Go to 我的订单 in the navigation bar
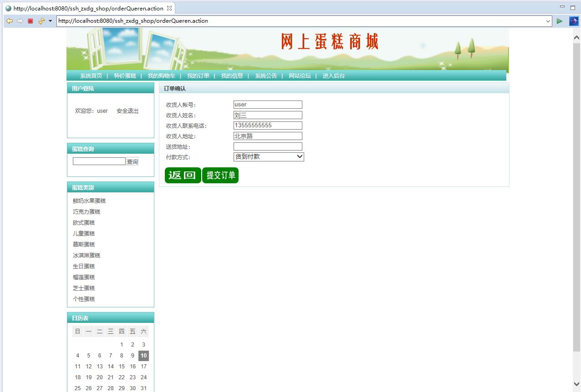Screen dimensions: 581x392 [x=198, y=76]
